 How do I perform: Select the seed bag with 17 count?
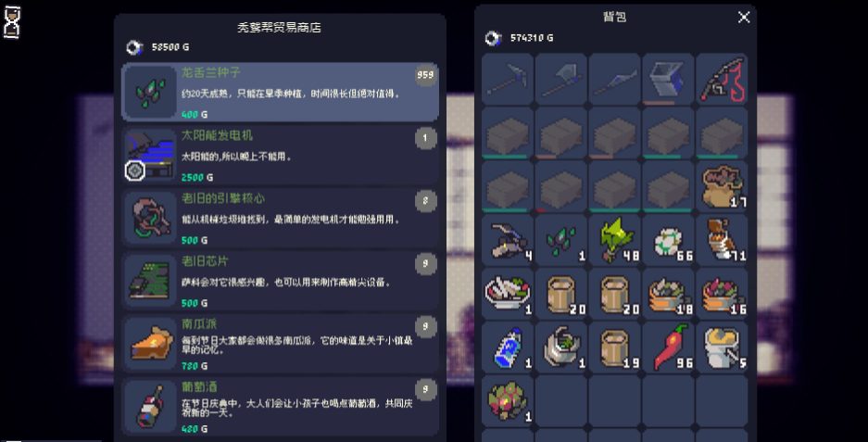tap(722, 186)
